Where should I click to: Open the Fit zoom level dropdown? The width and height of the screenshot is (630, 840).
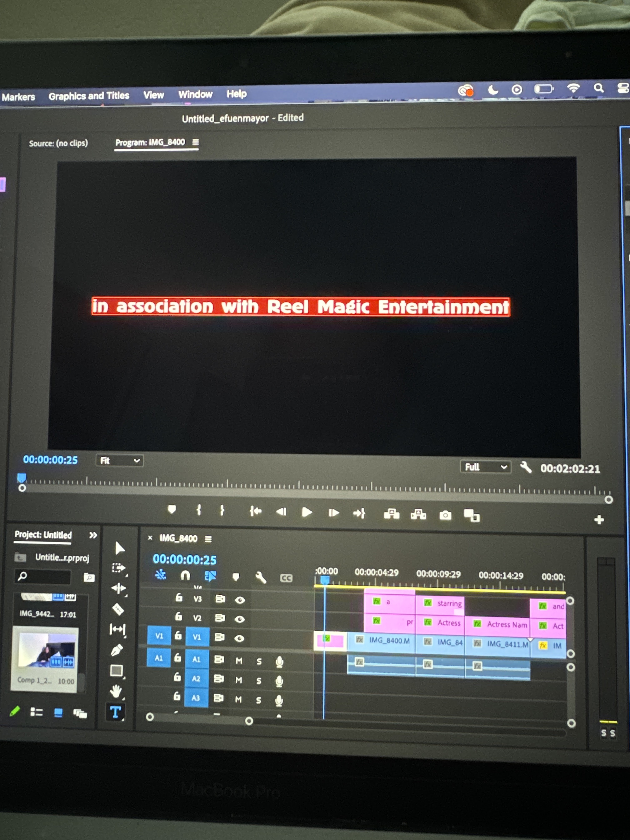[x=119, y=461]
